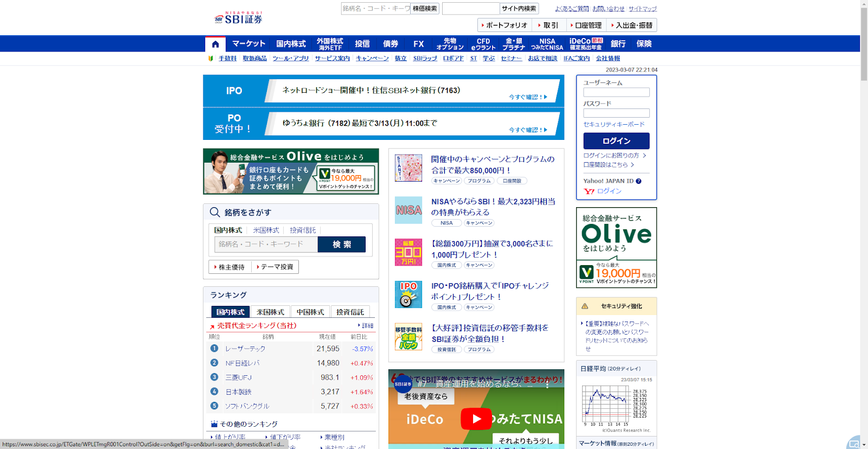Click the IPO challenge target thumbnail

409,294
